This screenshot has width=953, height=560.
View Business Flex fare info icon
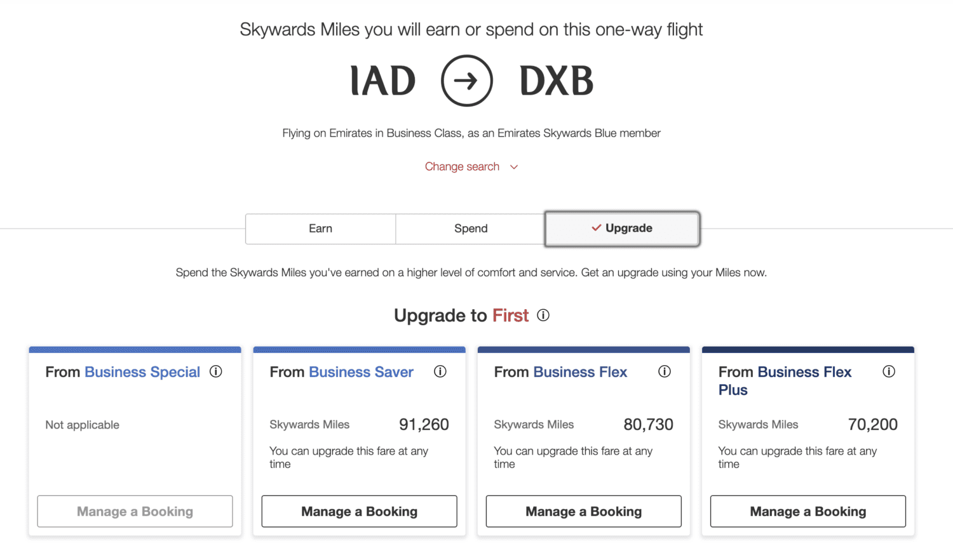(x=665, y=371)
